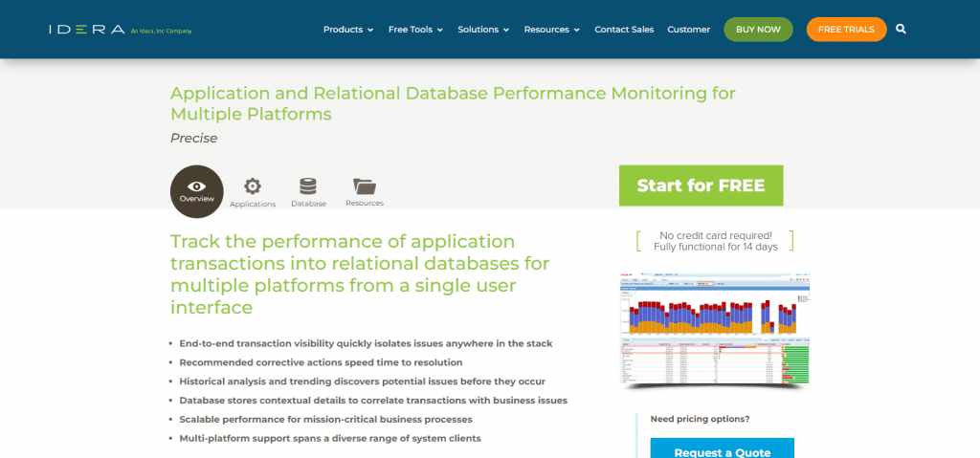The image size is (980, 458).
Task: Click 'End-to-end transaction visibility' bullet
Action: (x=366, y=343)
